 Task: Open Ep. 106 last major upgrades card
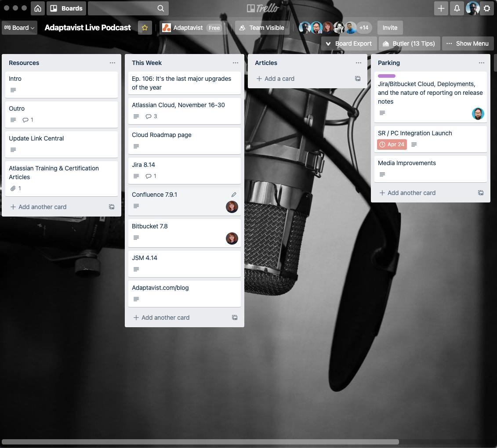tap(185, 83)
